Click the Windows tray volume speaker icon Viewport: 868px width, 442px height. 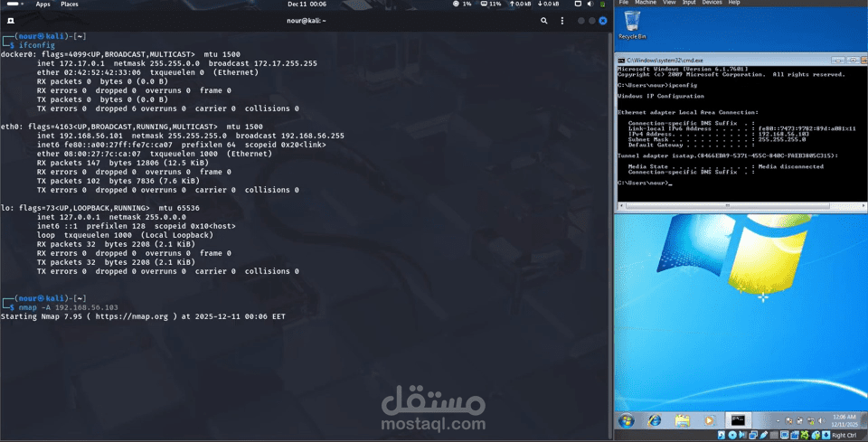tap(821, 421)
